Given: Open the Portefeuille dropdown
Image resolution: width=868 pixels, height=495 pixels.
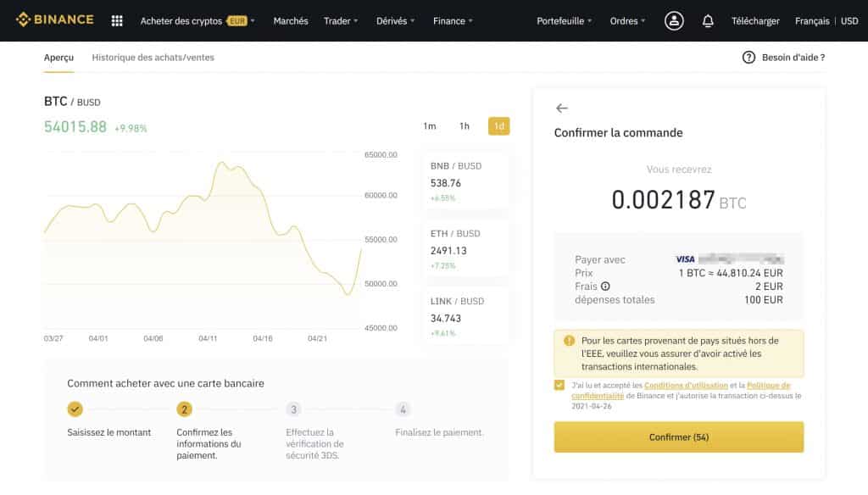Looking at the screenshot, I should (x=559, y=20).
